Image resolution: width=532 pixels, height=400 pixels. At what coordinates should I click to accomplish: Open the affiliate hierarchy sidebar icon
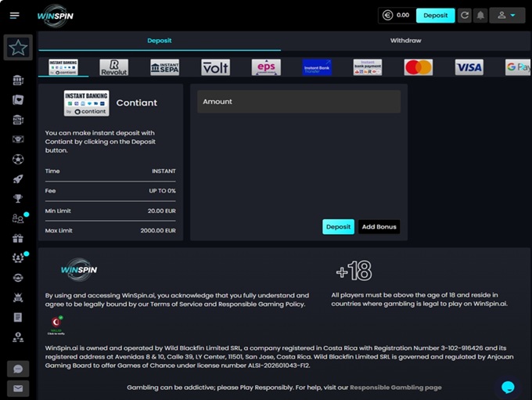coord(18,337)
